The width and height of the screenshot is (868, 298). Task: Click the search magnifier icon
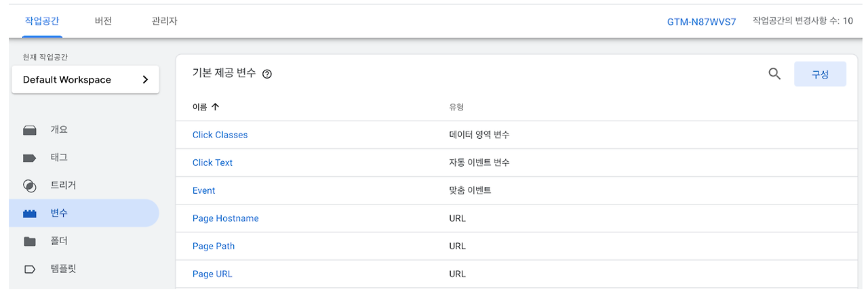(774, 74)
